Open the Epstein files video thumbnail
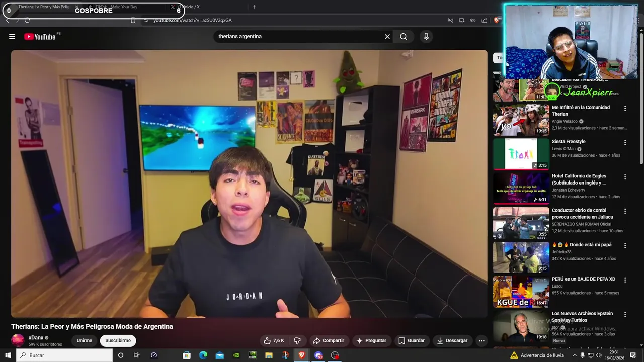 tap(521, 326)
